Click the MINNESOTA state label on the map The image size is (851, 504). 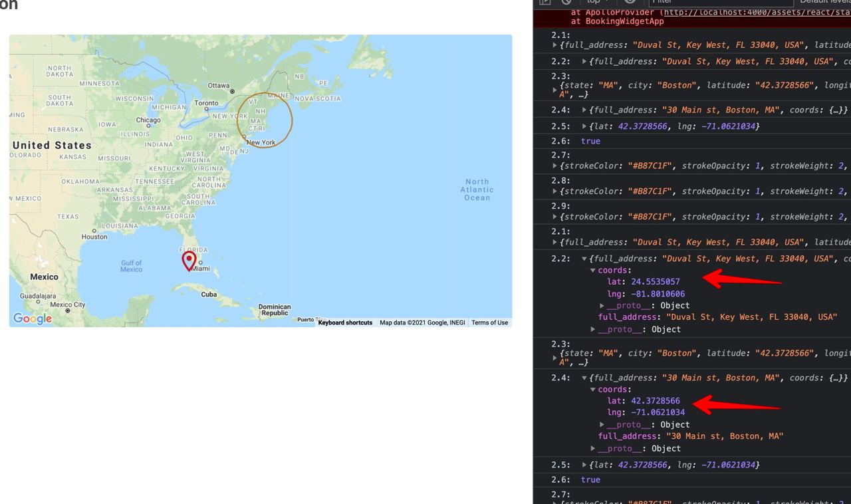(x=100, y=83)
